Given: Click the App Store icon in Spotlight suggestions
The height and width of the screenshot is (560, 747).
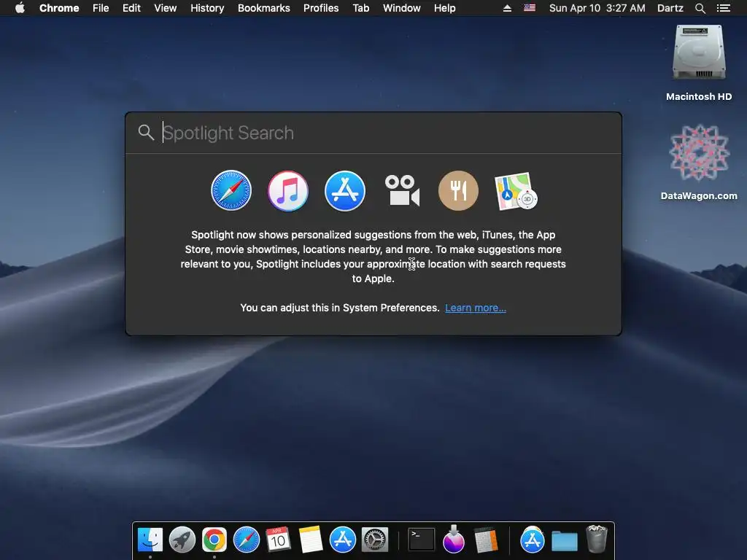Looking at the screenshot, I should pos(345,190).
